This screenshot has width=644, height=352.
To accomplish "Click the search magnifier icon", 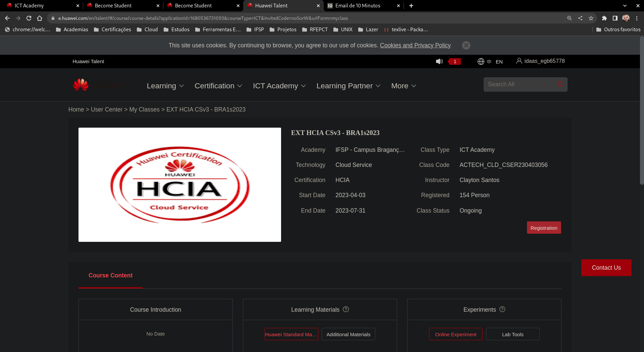I will click(x=559, y=84).
